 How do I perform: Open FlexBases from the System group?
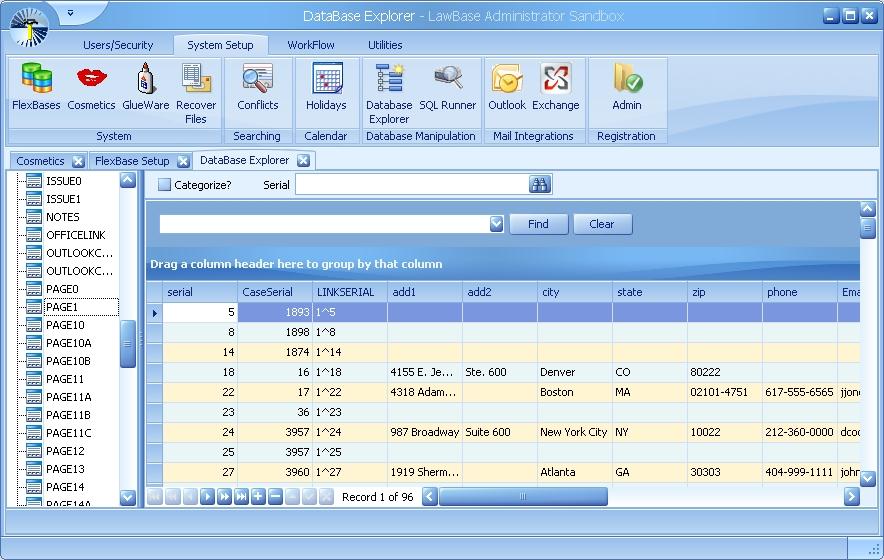pyautogui.click(x=36, y=86)
